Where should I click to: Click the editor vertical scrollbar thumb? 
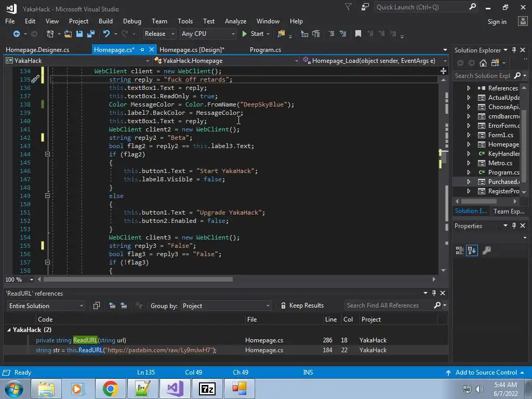coord(443,157)
